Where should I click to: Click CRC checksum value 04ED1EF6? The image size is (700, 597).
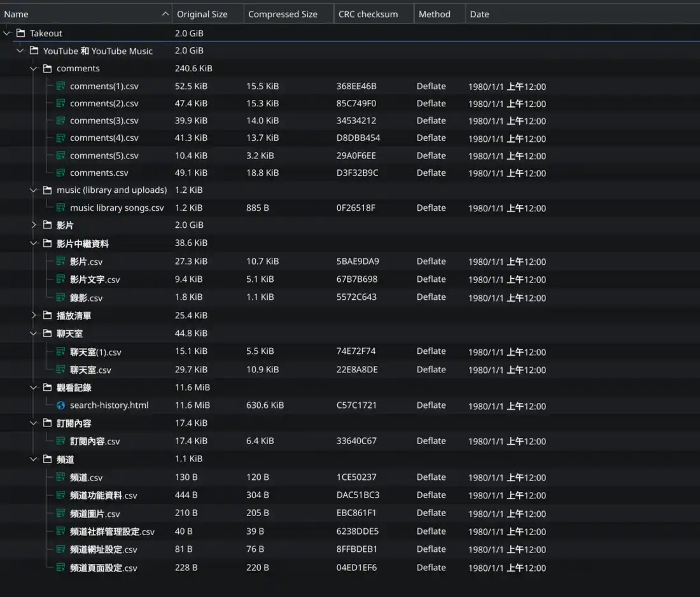pos(356,568)
